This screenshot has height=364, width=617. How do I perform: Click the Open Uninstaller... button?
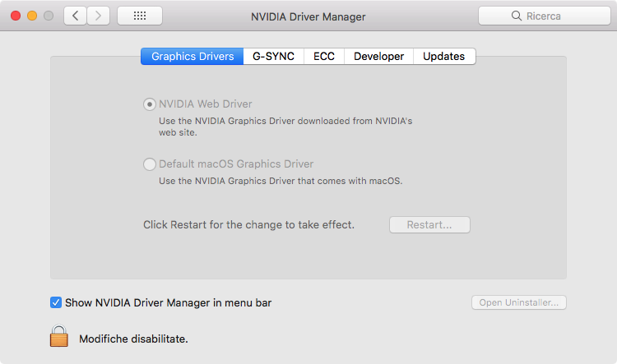click(519, 302)
